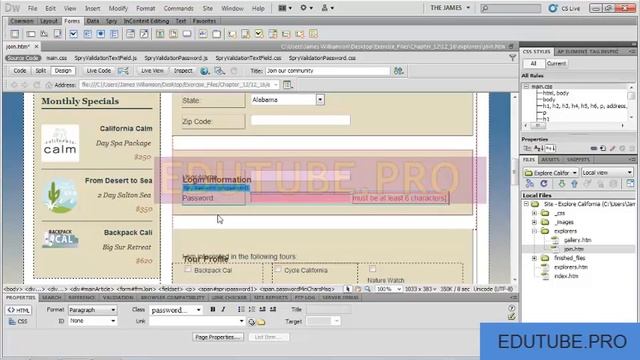This screenshot has height=360, width=640.
Task: Open the Class dropdown showing password
Action: (x=176, y=310)
